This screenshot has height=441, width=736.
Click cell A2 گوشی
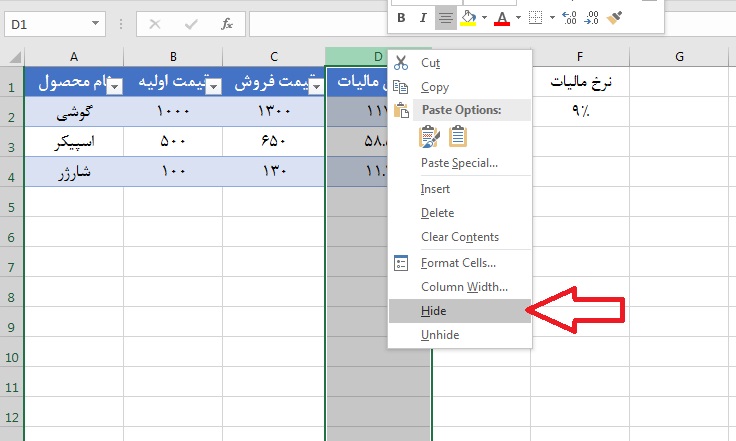tap(74, 112)
